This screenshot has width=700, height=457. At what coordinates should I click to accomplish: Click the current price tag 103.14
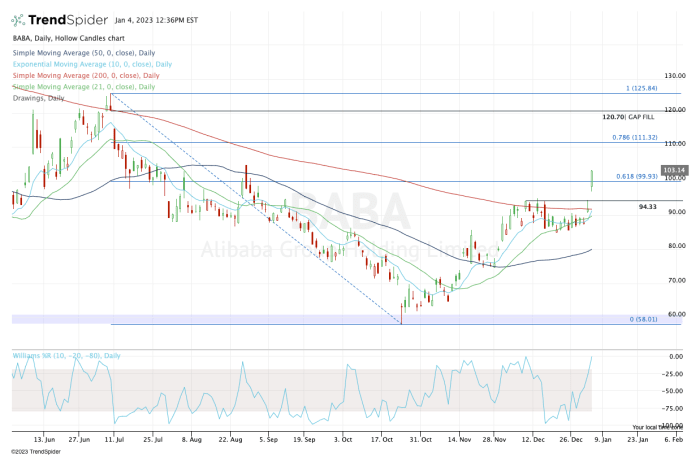pos(674,170)
